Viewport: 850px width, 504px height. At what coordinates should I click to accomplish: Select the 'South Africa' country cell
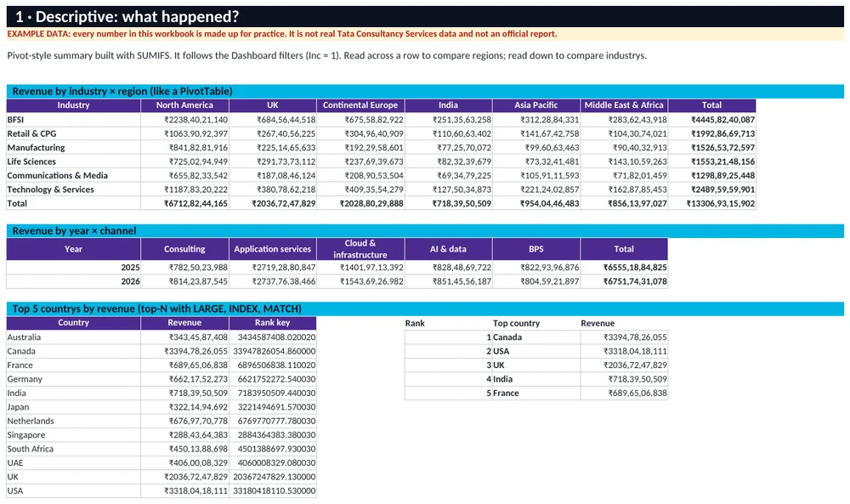[73, 450]
